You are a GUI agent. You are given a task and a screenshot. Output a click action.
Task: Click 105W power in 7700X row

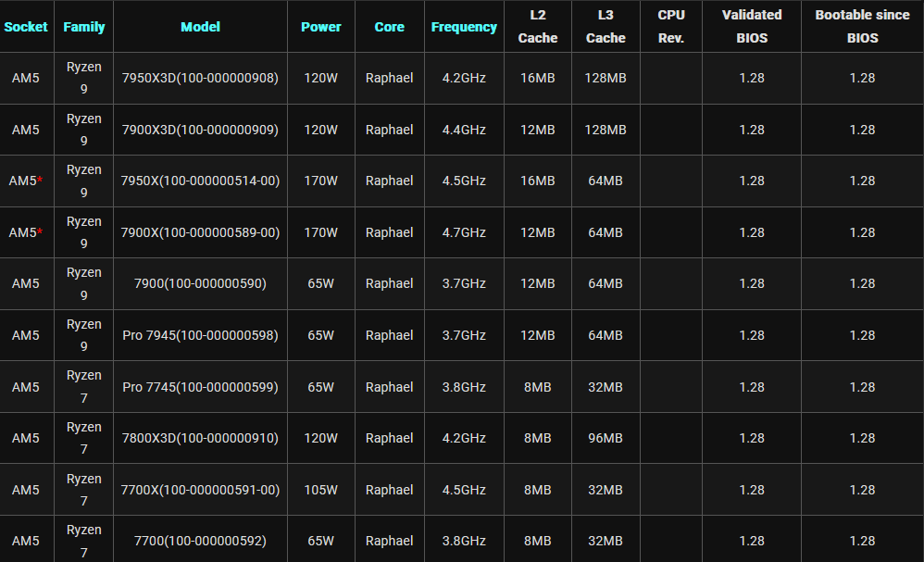point(321,490)
